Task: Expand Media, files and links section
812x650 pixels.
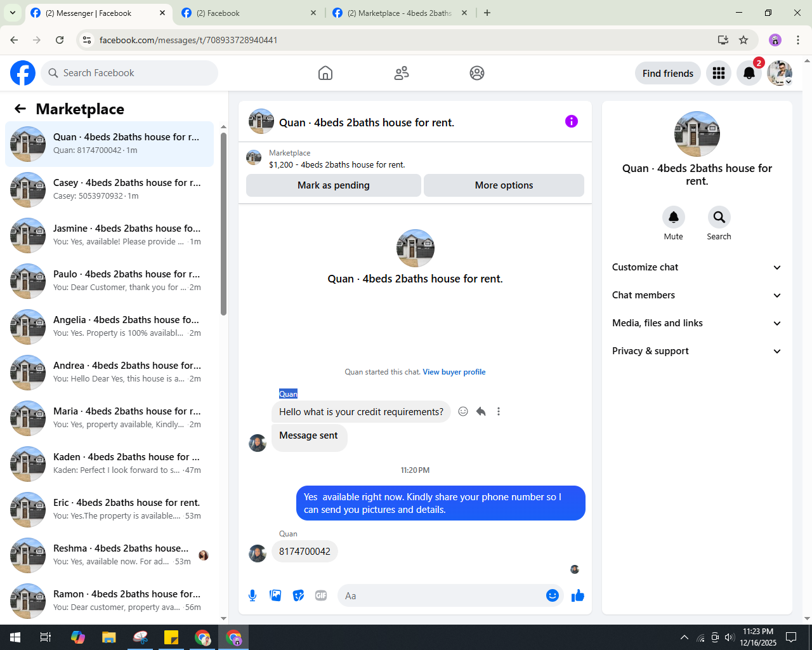Action: 697,323
